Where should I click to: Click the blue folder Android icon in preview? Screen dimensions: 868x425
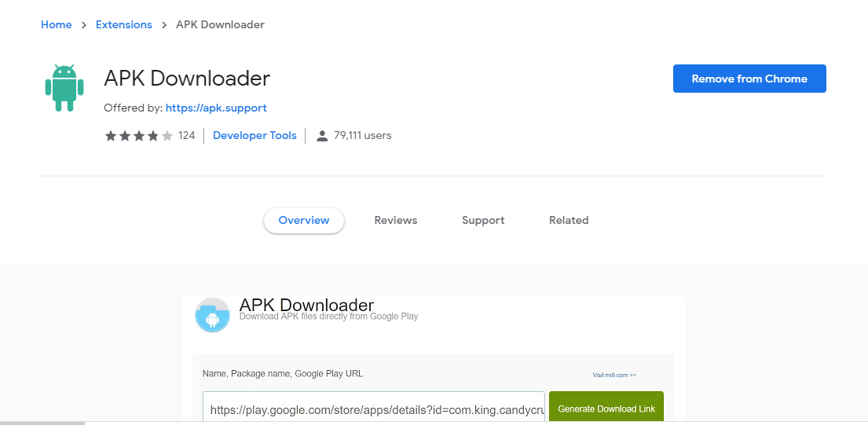[x=212, y=315]
